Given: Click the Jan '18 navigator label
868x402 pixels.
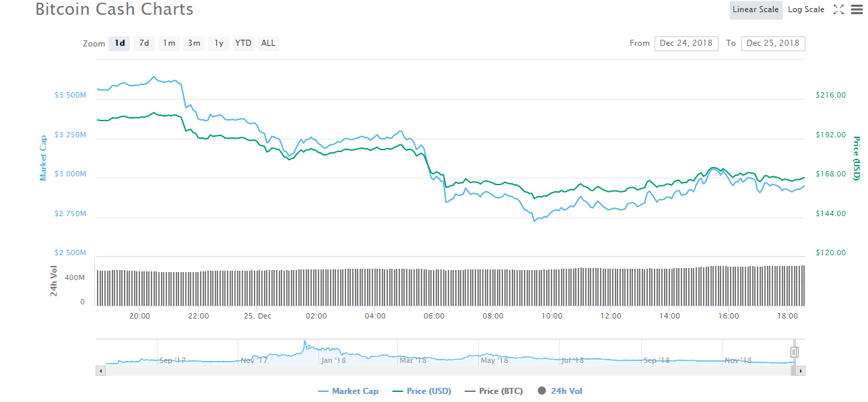Looking at the screenshot, I should coord(333,360).
